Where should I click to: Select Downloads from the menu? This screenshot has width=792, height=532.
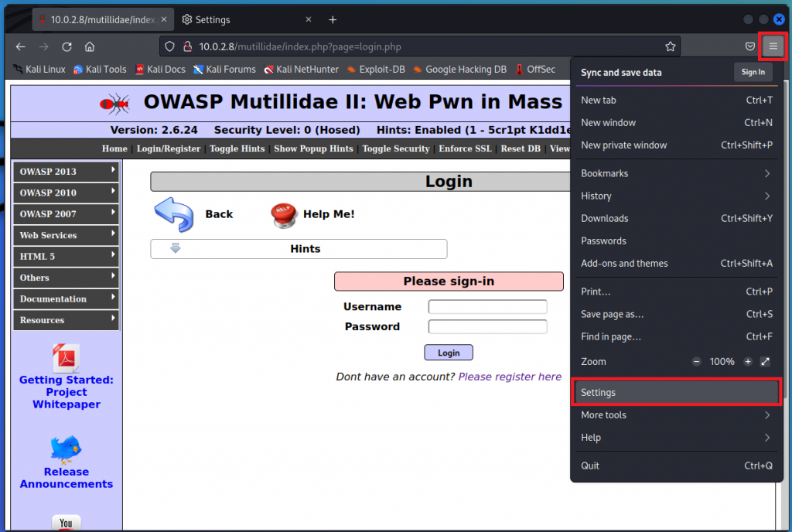676,219
